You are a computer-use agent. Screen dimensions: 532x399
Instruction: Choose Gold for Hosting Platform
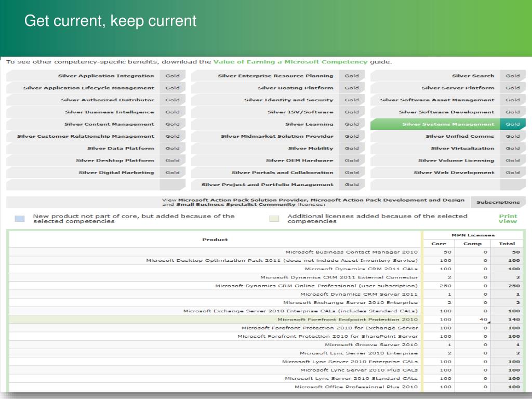pyautogui.click(x=352, y=88)
